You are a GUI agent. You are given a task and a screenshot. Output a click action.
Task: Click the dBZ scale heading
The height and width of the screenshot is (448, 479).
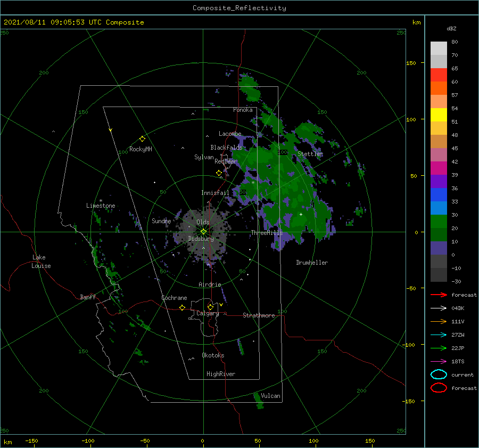coord(451,29)
